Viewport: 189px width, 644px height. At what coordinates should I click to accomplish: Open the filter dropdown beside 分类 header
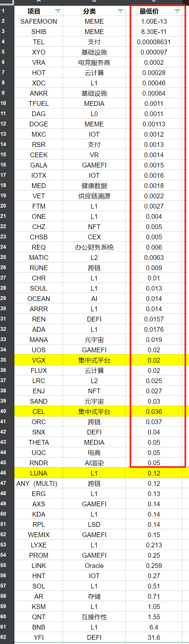[x=120, y=11]
